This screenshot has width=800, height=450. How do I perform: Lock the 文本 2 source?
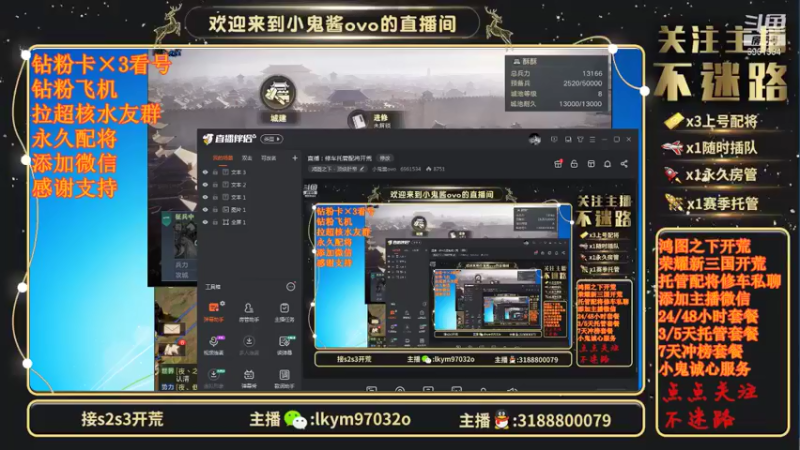pyautogui.click(x=215, y=185)
